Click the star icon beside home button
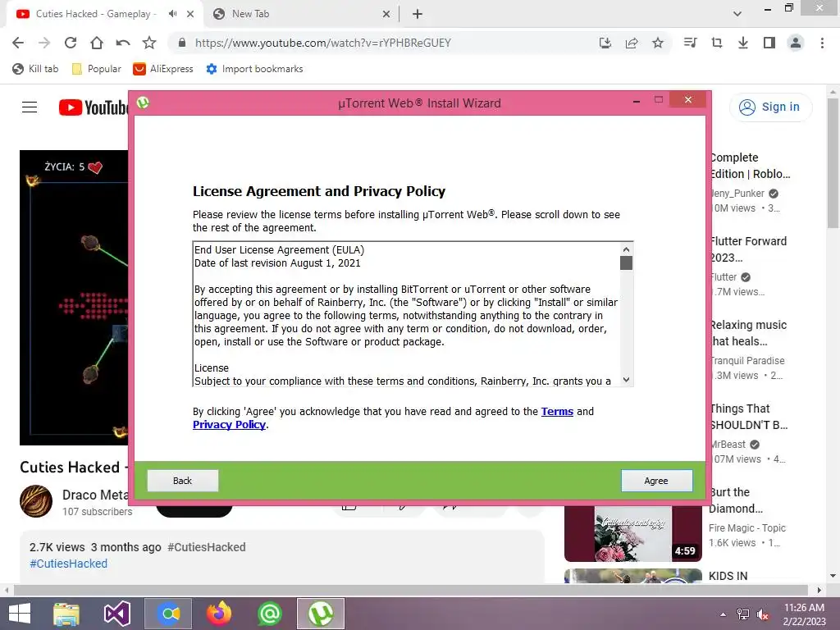Screen dimensions: 840x630 pyautogui.click(x=149, y=43)
